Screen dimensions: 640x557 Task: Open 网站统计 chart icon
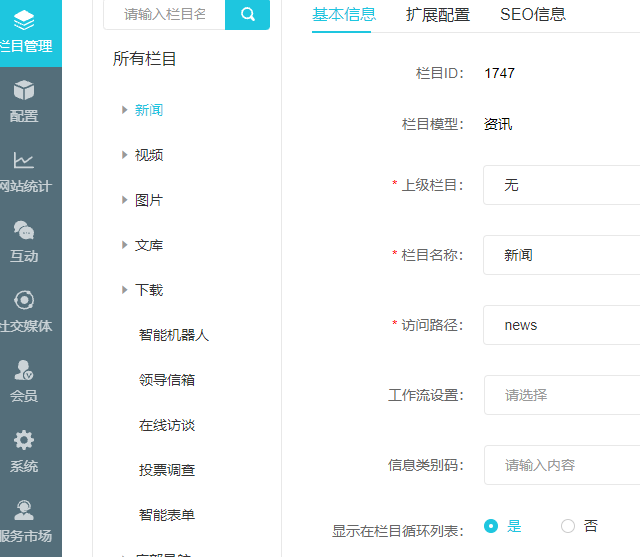(24, 171)
